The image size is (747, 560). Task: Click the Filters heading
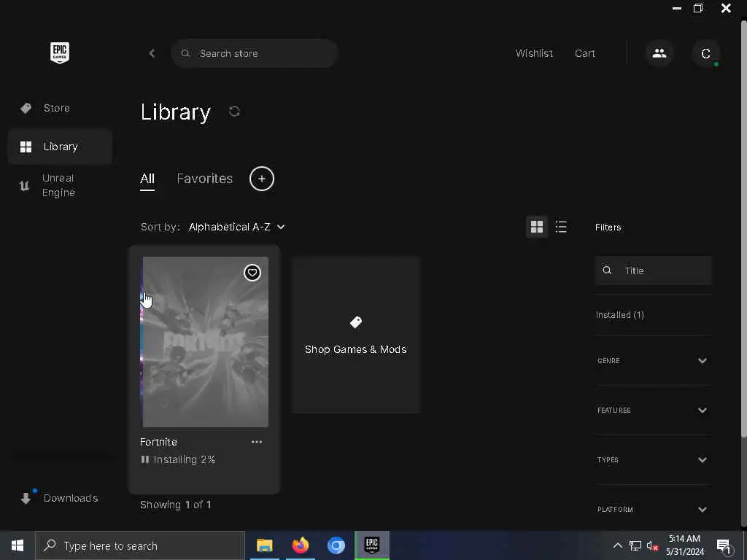(608, 227)
